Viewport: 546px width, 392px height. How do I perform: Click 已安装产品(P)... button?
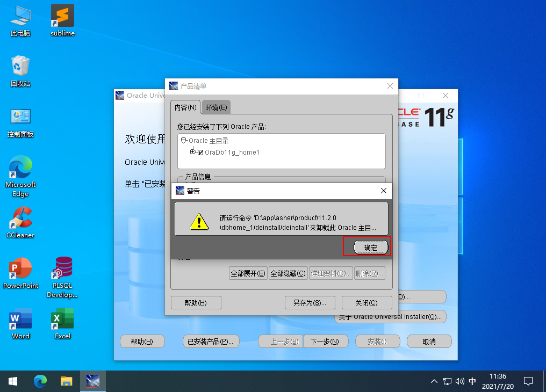tap(211, 342)
